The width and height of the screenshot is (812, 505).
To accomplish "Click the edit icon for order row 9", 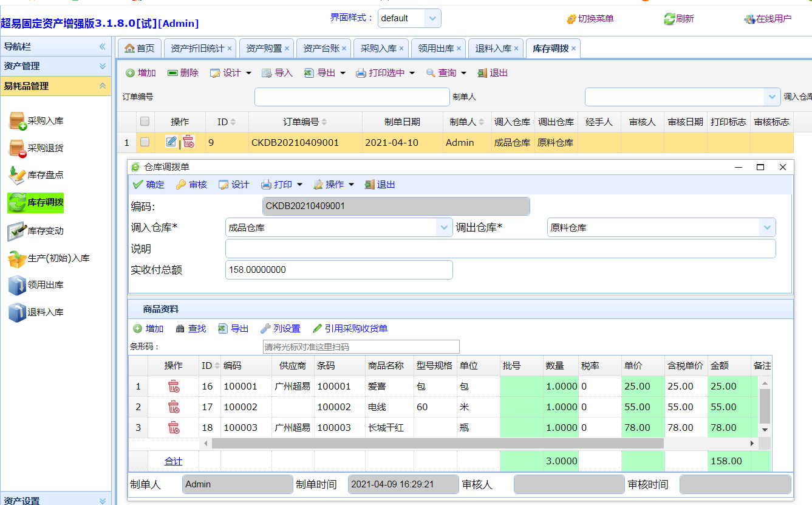I will coord(171,142).
